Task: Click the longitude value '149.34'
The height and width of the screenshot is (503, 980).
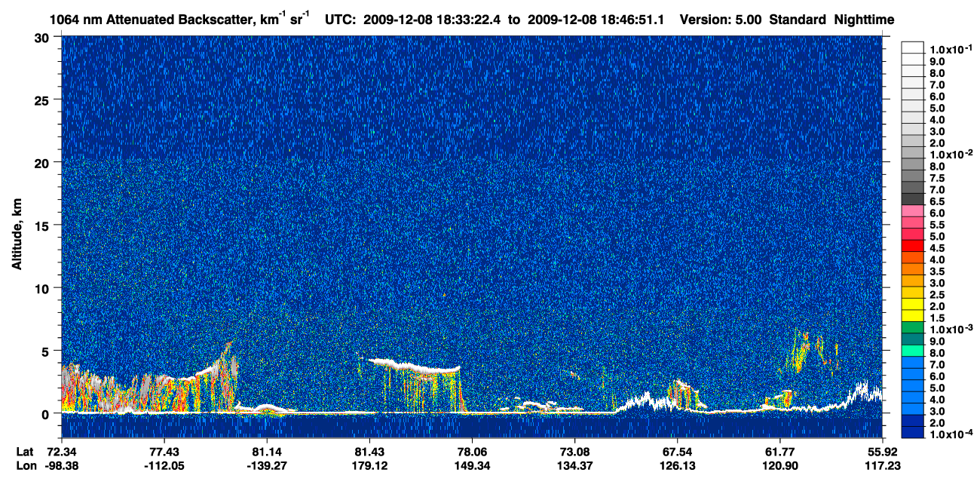Action: coord(472,465)
